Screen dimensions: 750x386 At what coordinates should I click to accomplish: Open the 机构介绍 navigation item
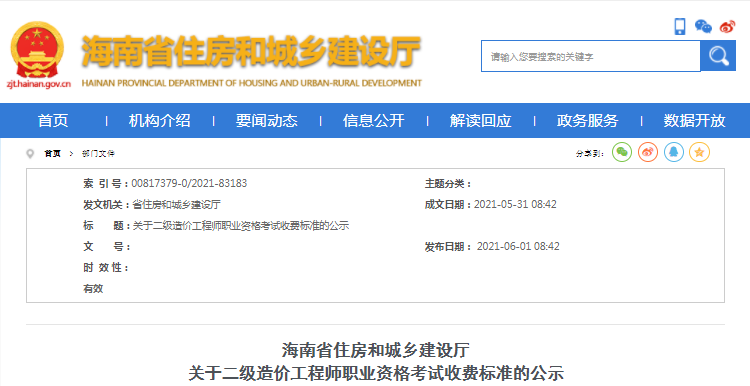(159, 121)
